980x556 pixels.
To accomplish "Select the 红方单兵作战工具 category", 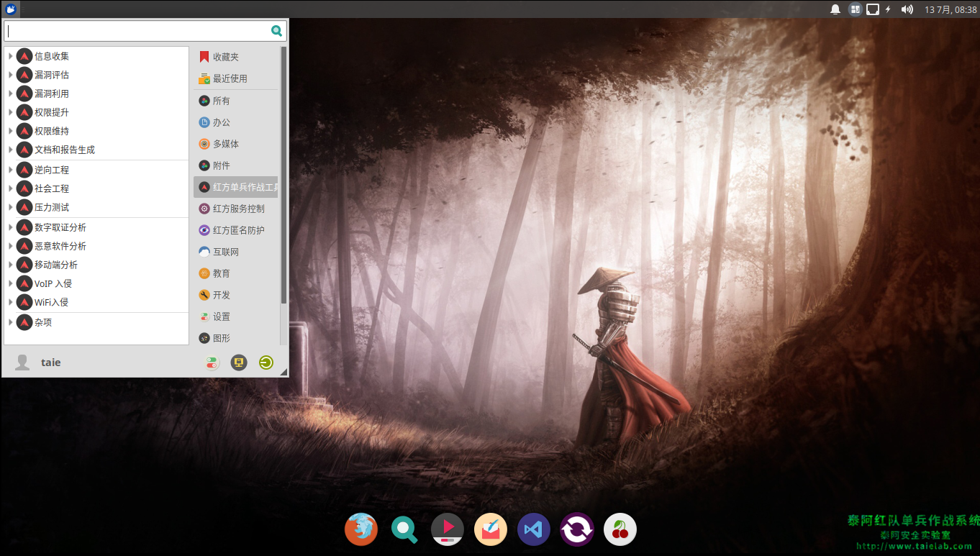I will pos(236,187).
